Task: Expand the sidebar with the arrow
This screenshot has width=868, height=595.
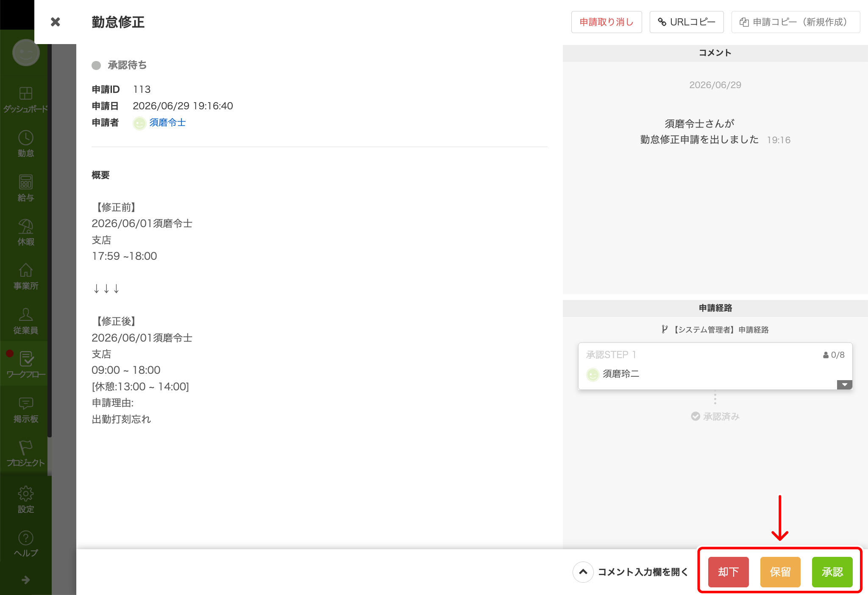Action: click(x=25, y=580)
